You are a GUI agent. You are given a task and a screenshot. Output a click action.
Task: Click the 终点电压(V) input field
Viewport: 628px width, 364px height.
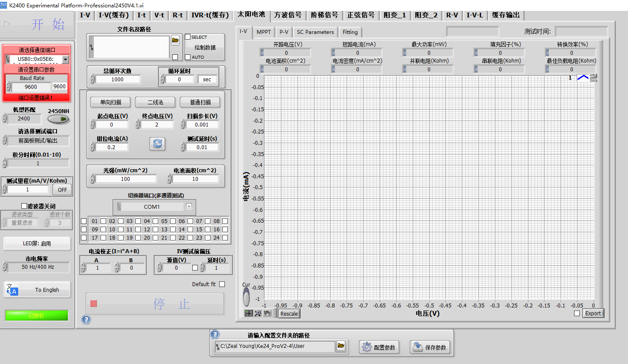[x=157, y=125]
